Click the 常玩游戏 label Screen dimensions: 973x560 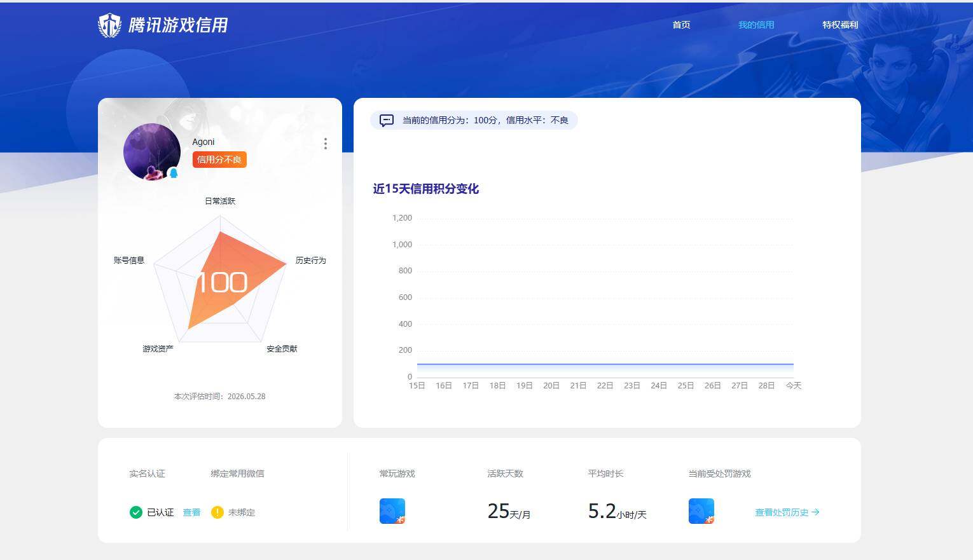[x=397, y=474]
